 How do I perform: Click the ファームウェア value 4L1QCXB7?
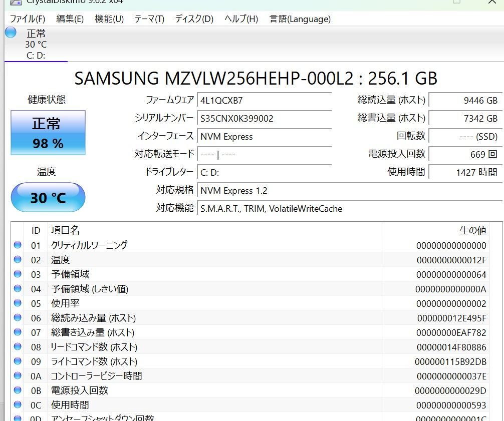coord(265,101)
